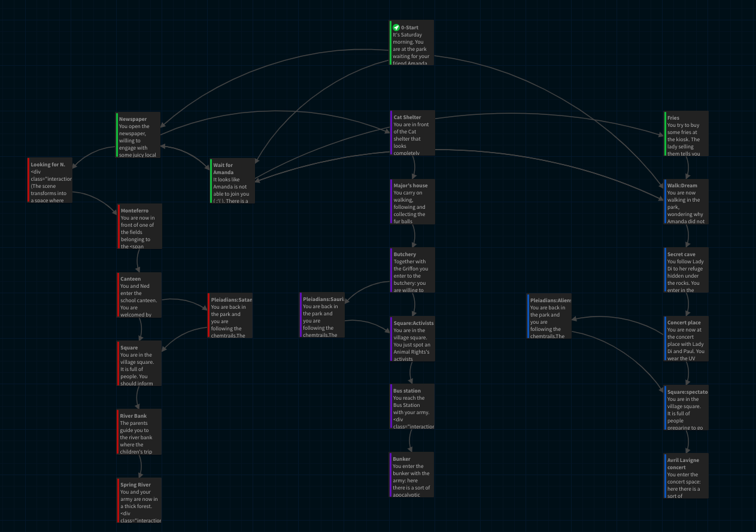Select the Avril Lavigne concert passage
The height and width of the screenshot is (532, 756).
point(686,476)
